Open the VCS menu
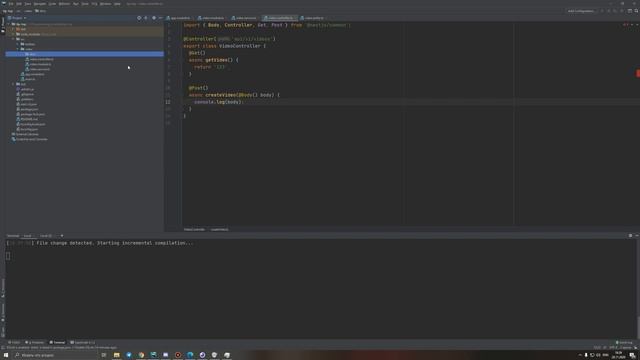 [x=94, y=4]
